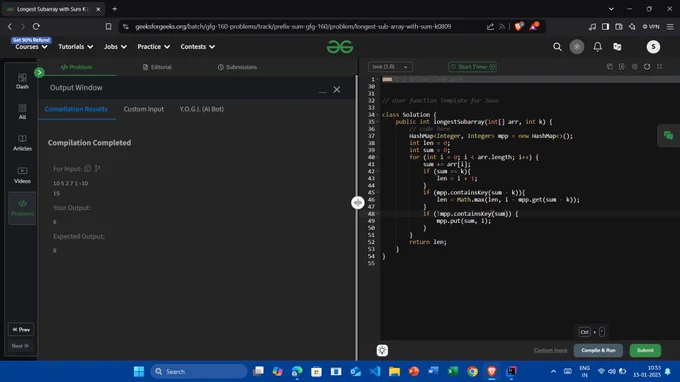Viewport: 680px width, 382px height.
Task: Open the GeeksforGeeks site search icon
Action: pos(557,47)
